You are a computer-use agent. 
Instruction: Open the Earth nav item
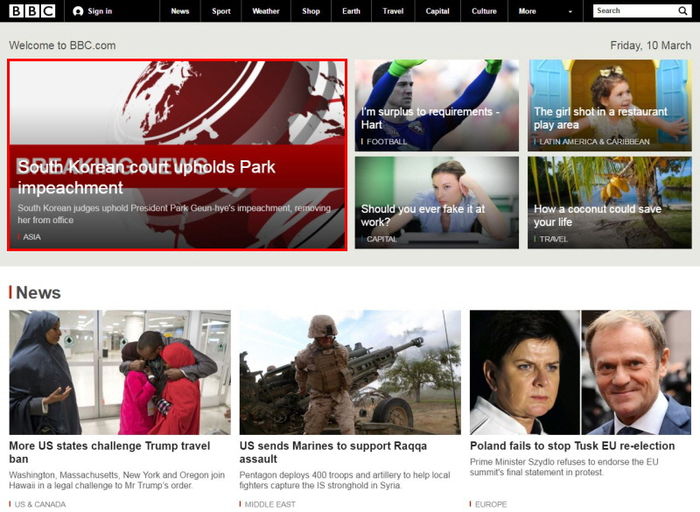351,11
